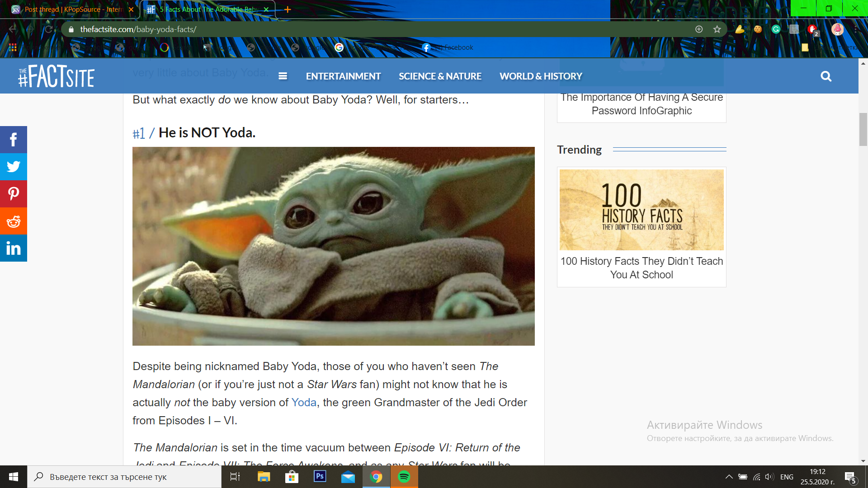This screenshot has width=868, height=488.
Task: Click the Trending sidebar heading
Action: point(579,150)
